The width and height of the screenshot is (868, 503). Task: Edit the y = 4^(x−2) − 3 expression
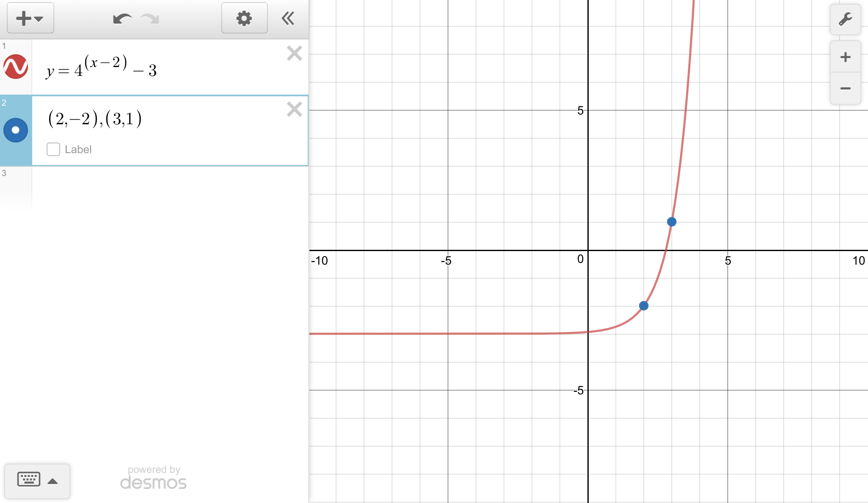(102, 68)
